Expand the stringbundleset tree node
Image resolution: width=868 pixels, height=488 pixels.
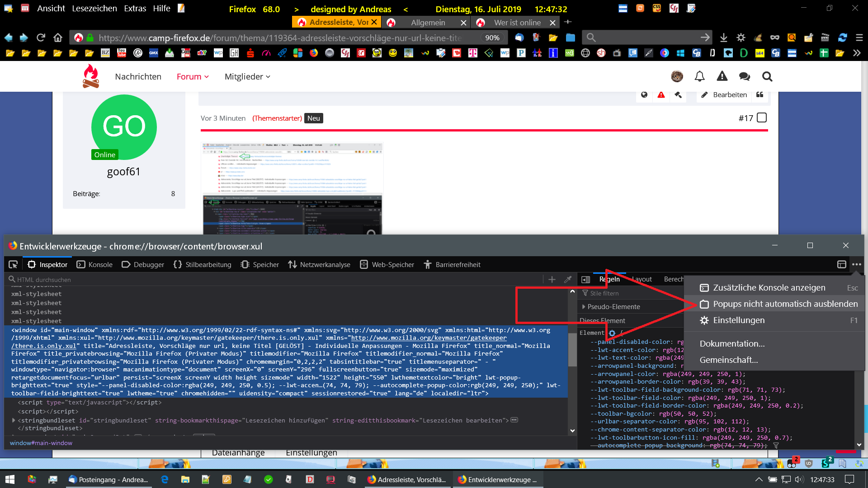[x=14, y=420]
